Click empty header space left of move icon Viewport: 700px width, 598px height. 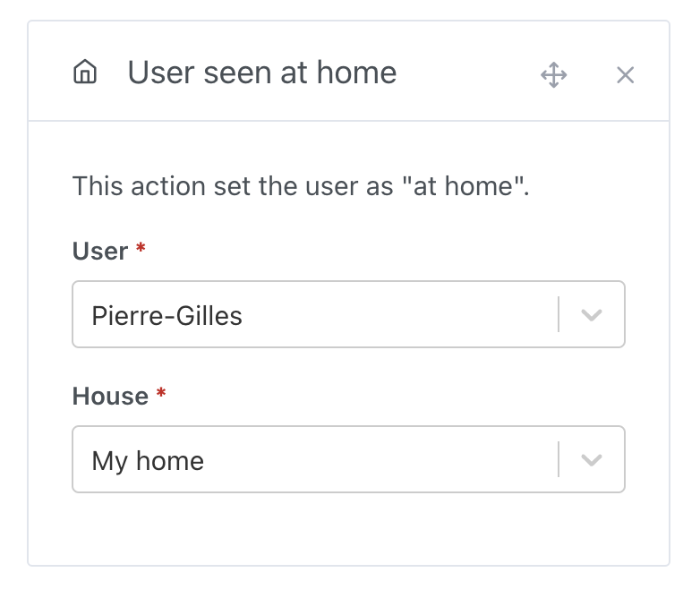point(465,73)
